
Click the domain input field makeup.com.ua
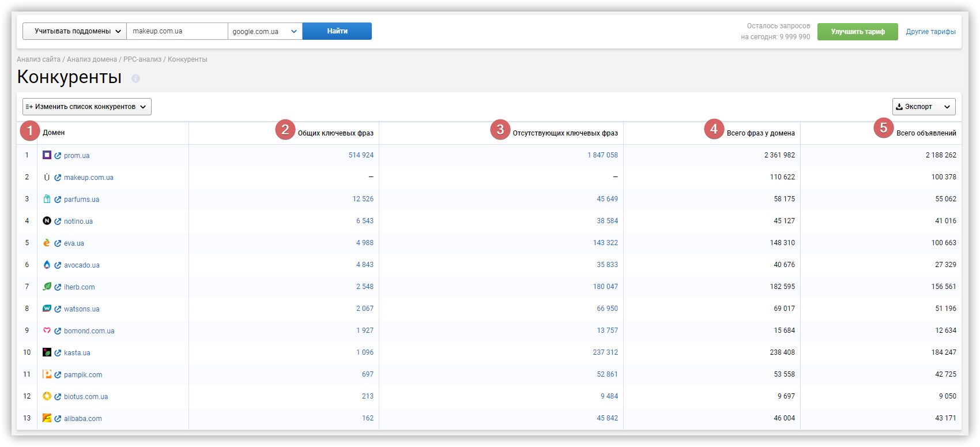coord(178,31)
